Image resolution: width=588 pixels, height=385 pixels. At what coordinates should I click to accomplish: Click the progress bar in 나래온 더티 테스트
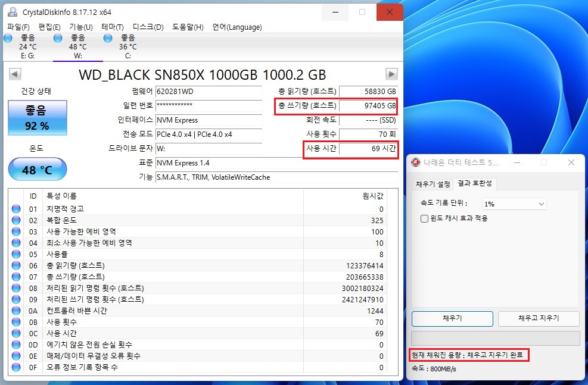tap(496, 338)
